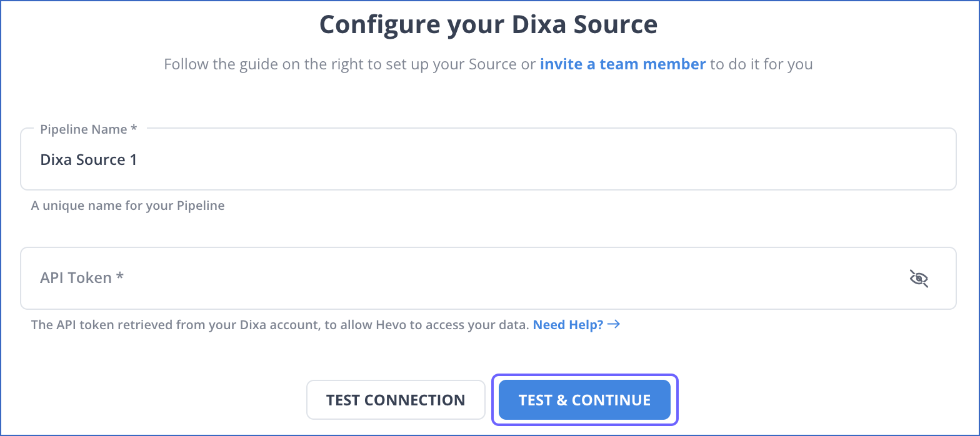
Task: Click the word Hevo in the description
Action: 392,325
